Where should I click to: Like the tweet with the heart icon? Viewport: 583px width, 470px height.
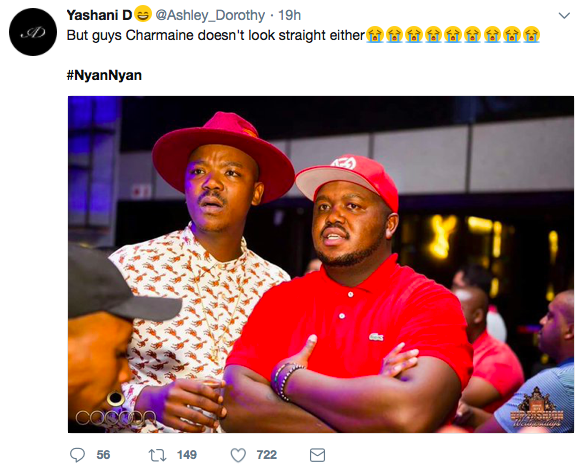(x=238, y=455)
